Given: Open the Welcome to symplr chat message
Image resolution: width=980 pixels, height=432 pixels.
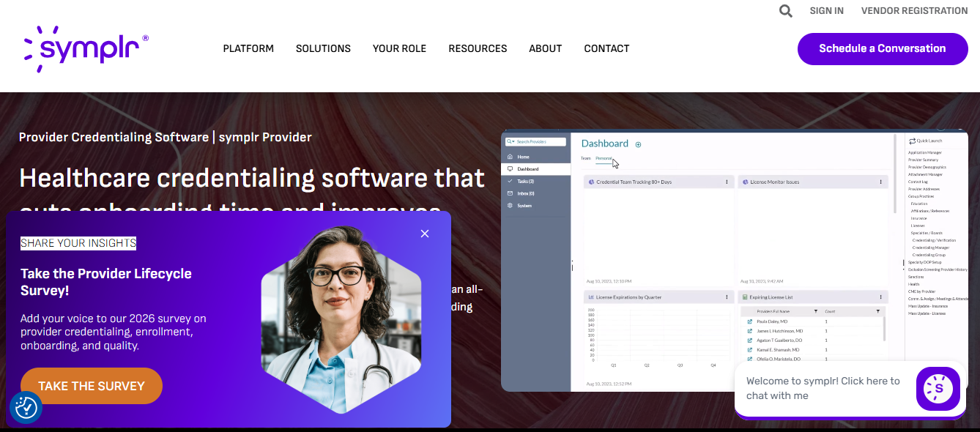Looking at the screenshot, I should tap(823, 388).
